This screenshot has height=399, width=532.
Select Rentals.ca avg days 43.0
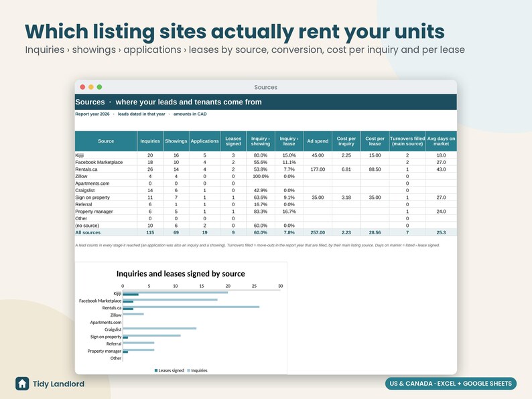(441, 169)
